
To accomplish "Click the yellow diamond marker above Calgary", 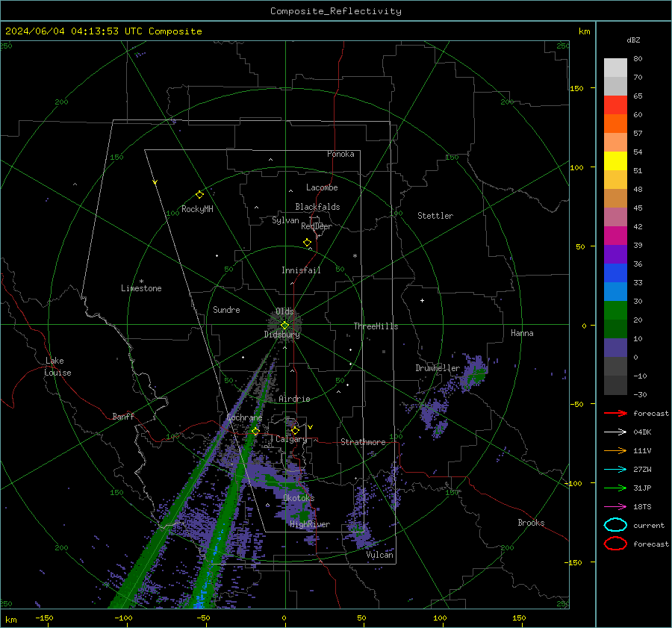I will 295,430.
